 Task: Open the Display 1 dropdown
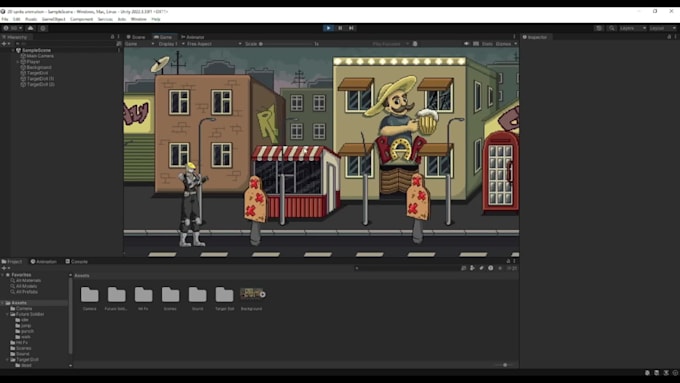pos(170,44)
